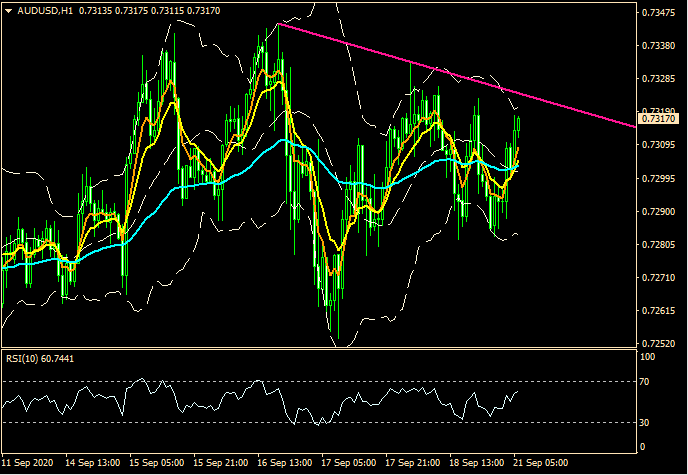Click the 0.72520 price scale label

pos(661,343)
